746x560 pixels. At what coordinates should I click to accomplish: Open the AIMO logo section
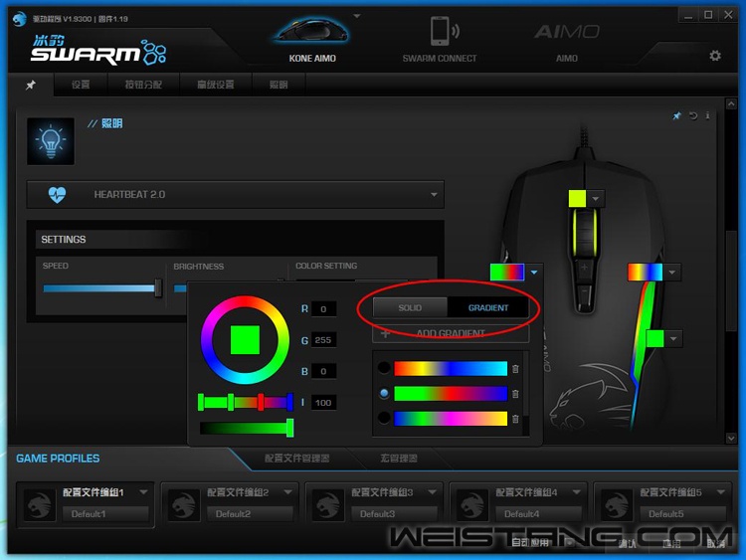[x=567, y=32]
